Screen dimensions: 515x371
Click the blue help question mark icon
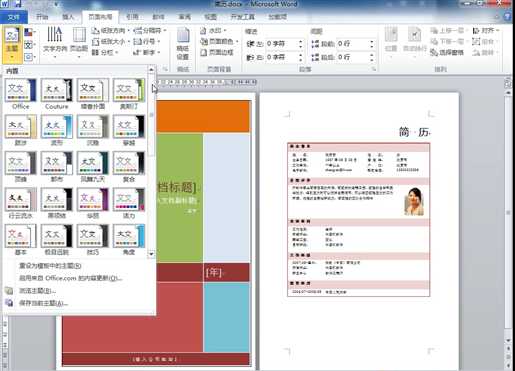point(508,17)
